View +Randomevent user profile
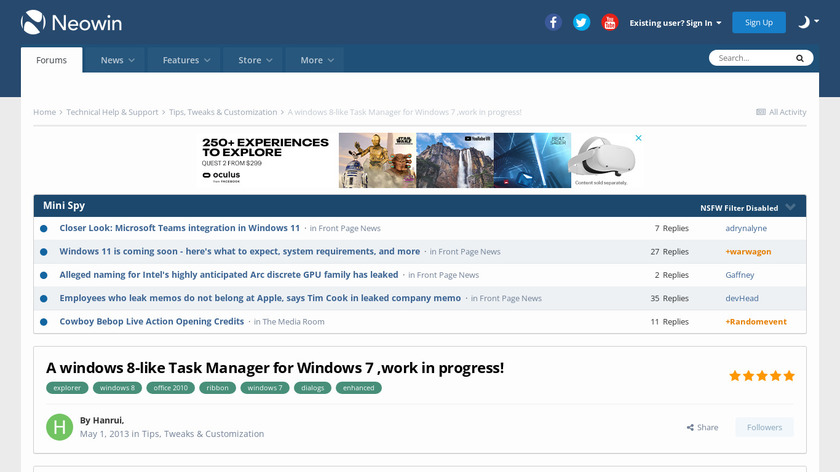Image resolution: width=840 pixels, height=472 pixels. (x=756, y=322)
